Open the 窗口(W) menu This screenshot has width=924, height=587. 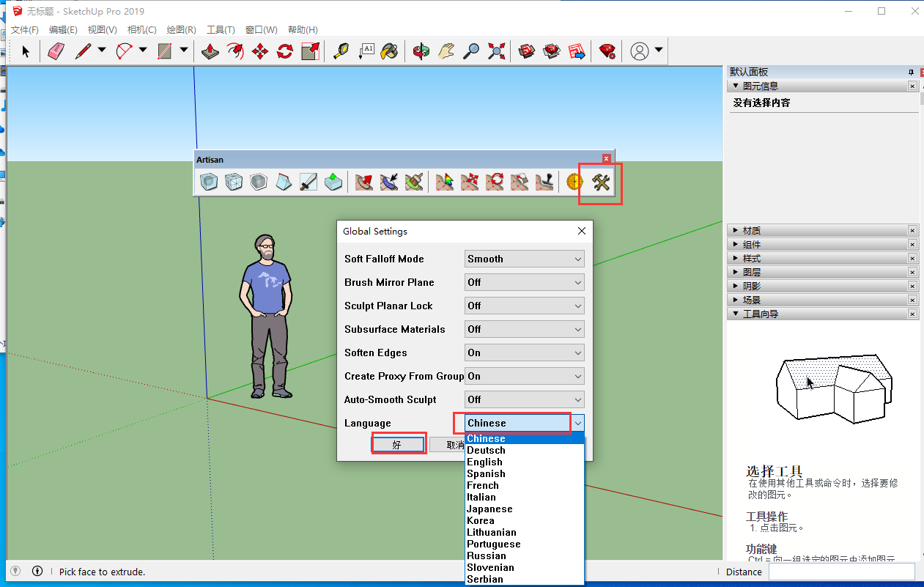pos(261,30)
